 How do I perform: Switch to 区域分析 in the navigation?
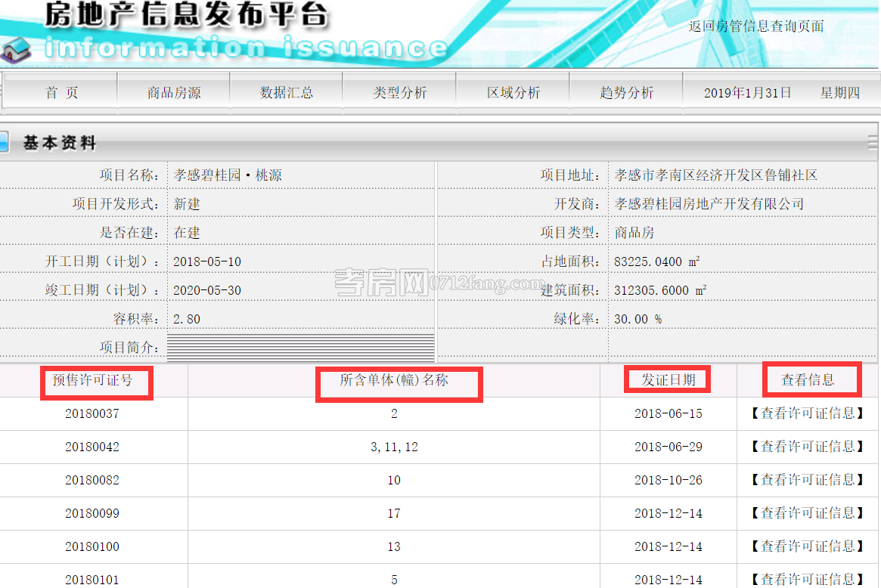[513, 93]
